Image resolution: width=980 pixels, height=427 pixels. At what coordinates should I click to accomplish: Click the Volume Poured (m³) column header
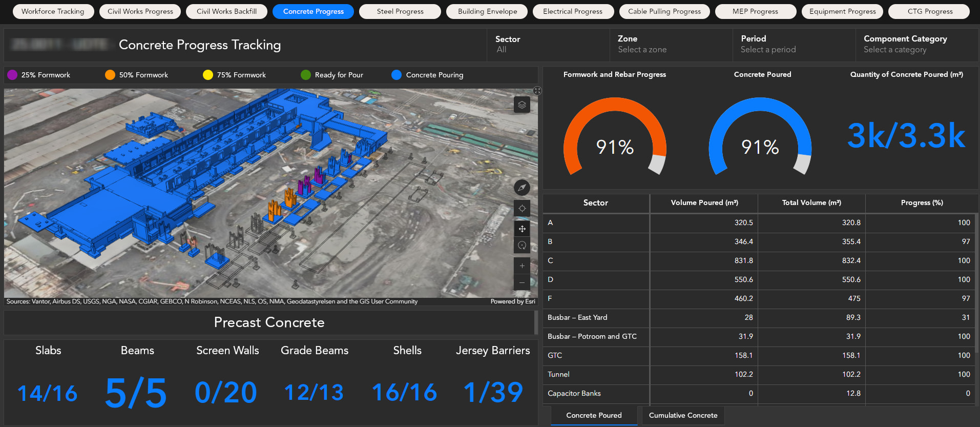704,203
